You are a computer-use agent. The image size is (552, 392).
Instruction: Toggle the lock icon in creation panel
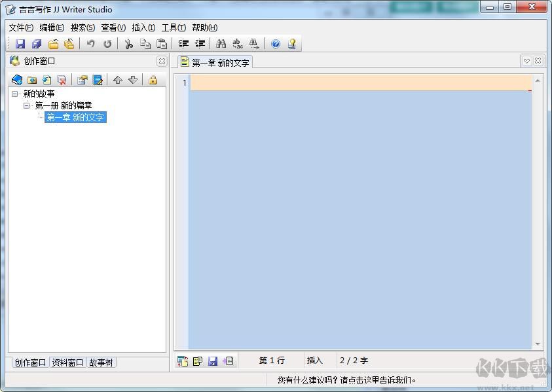(152, 80)
